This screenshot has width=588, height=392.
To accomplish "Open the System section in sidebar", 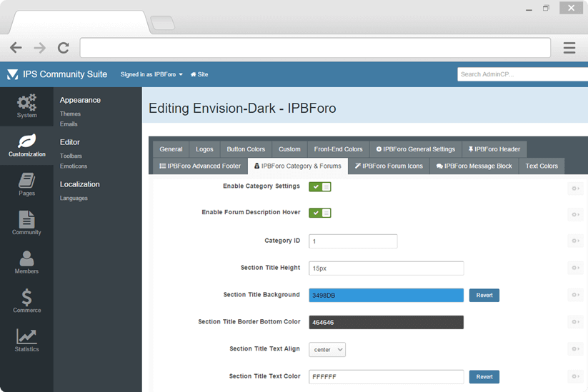I will [26, 106].
